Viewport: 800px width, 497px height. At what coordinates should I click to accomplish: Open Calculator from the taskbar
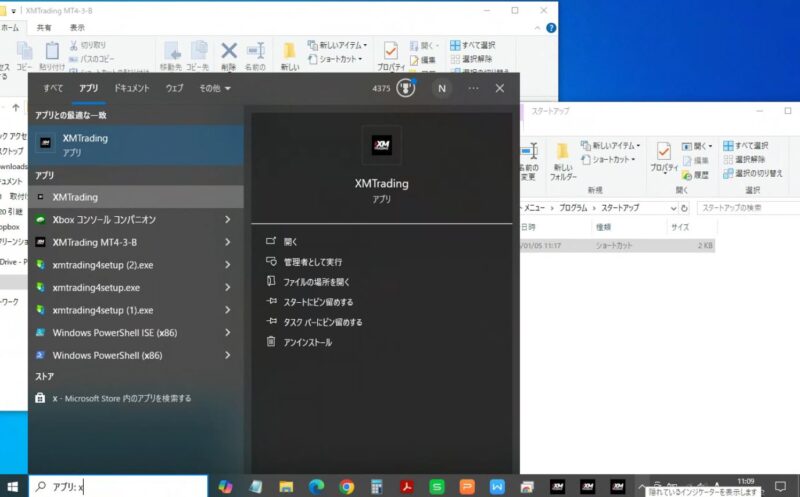click(x=377, y=487)
